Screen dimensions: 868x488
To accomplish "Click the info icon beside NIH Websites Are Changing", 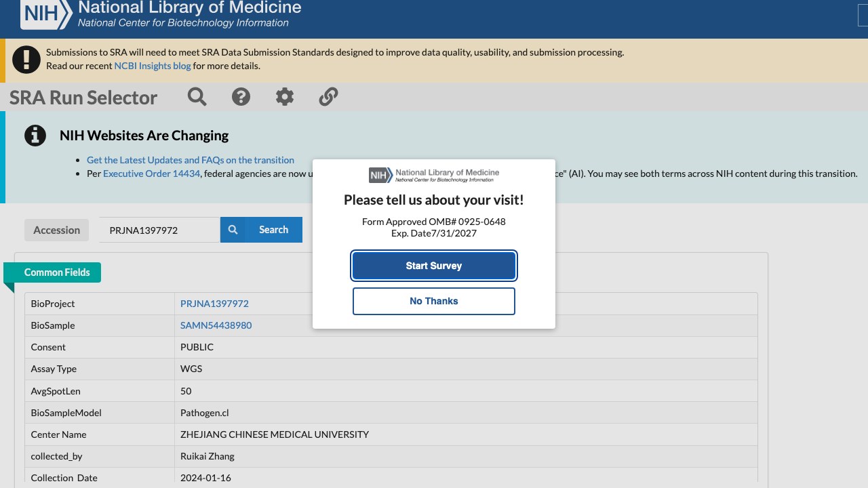I will pyautogui.click(x=35, y=136).
